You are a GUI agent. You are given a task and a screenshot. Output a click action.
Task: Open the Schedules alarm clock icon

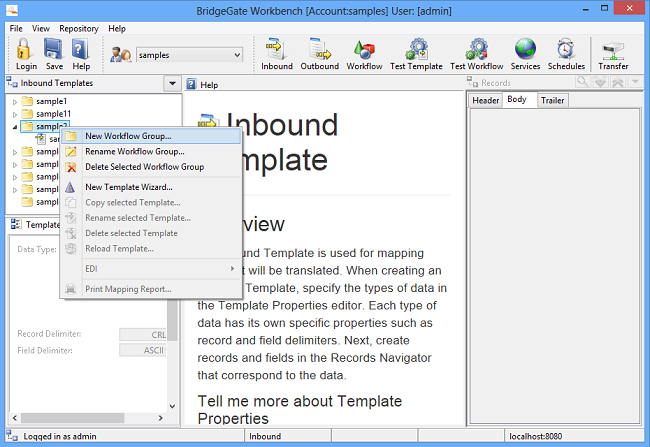click(566, 49)
